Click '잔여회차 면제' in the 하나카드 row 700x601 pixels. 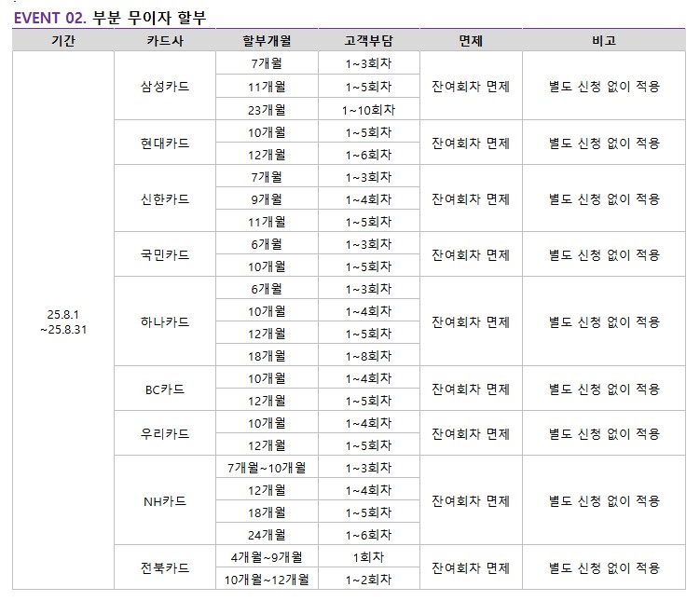[471, 321]
